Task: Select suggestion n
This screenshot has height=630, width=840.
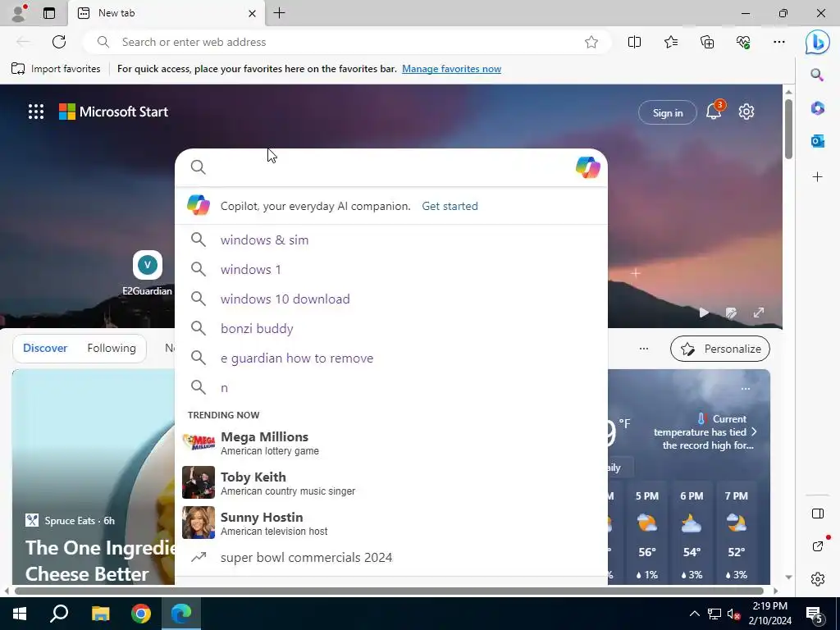Action: click(x=391, y=387)
